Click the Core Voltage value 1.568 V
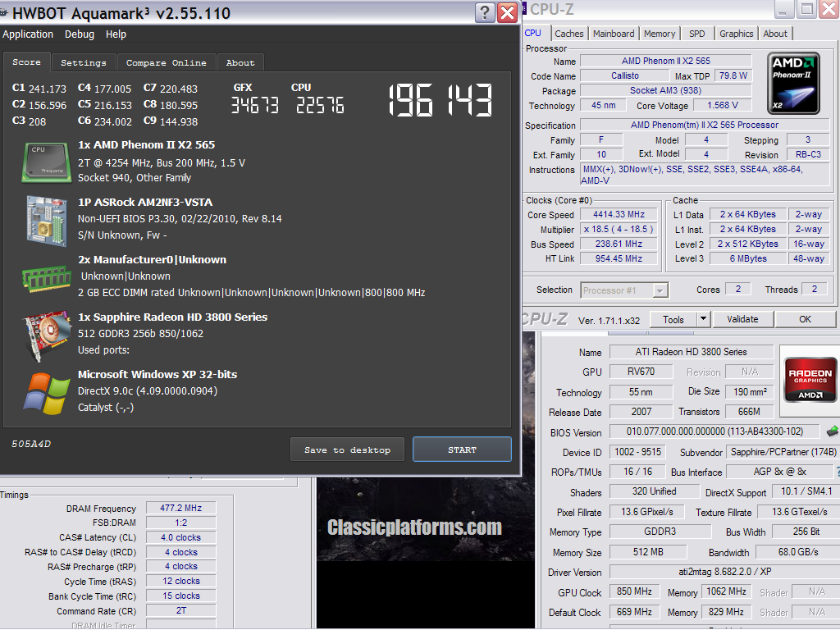The width and height of the screenshot is (840, 630). [722, 106]
